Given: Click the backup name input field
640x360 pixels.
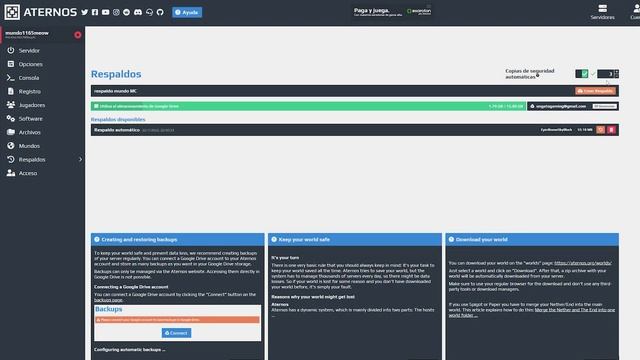Looking at the screenshot, I should point(332,91).
